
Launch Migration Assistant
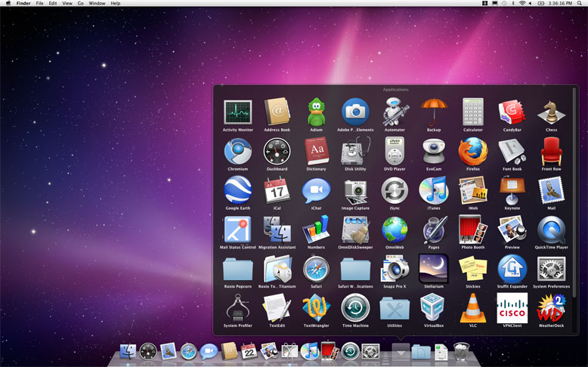tap(277, 230)
